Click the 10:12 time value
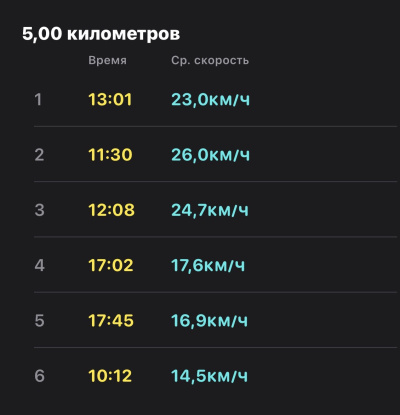This screenshot has height=415, width=400. click(110, 376)
